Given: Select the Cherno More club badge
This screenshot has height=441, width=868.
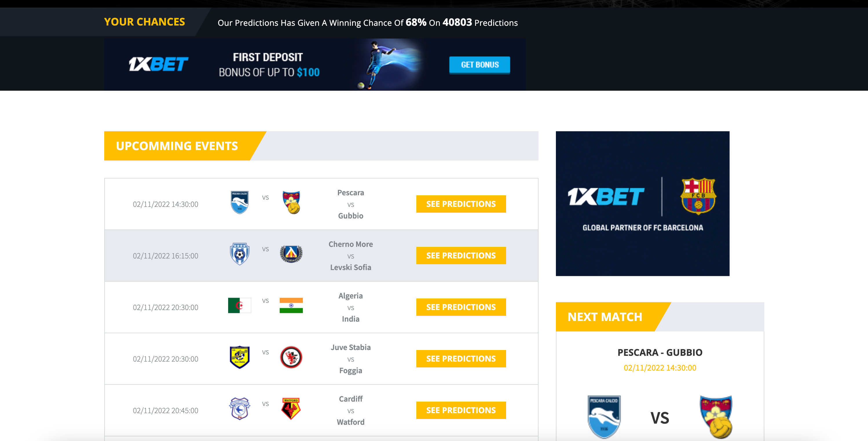Looking at the screenshot, I should click(x=239, y=254).
